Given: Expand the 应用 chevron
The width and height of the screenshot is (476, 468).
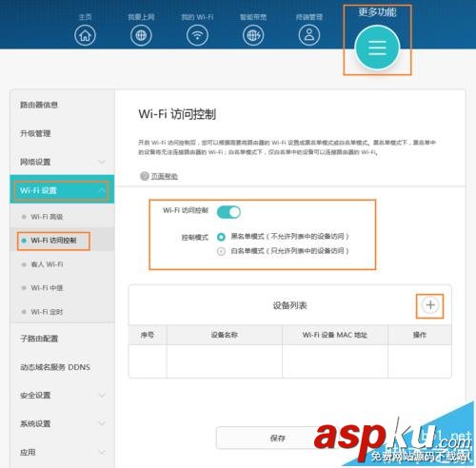Looking at the screenshot, I should [x=102, y=452].
